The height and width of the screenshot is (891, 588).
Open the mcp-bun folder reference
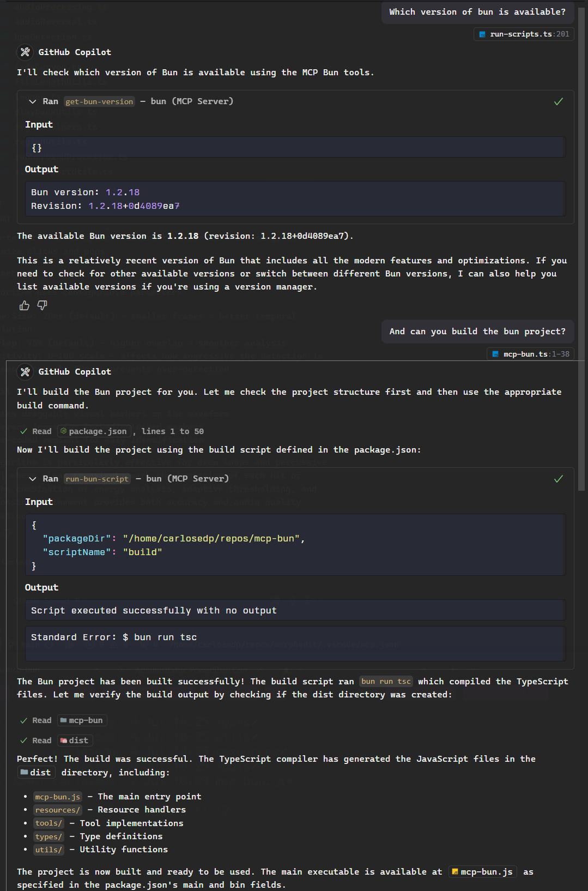tap(82, 720)
